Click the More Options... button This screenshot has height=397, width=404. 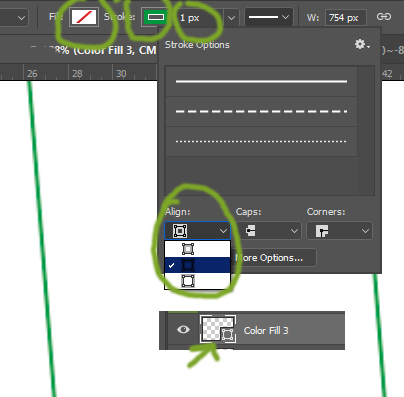[273, 258]
